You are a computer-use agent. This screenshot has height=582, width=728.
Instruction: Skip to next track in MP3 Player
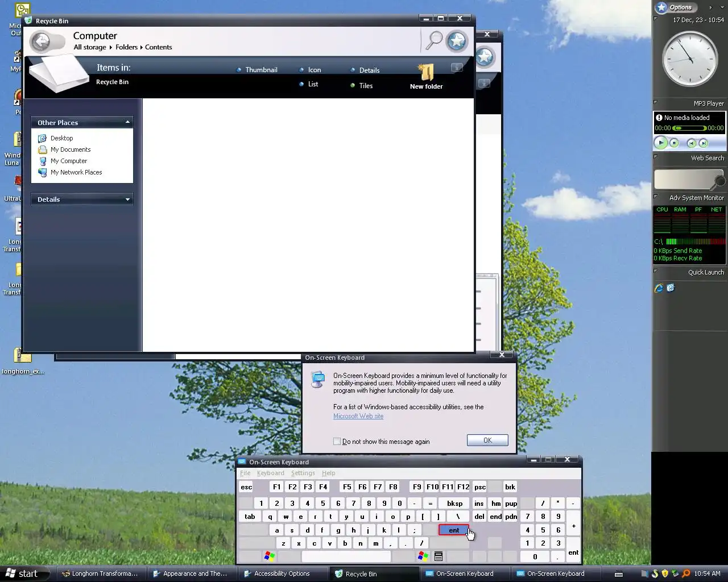click(x=703, y=143)
